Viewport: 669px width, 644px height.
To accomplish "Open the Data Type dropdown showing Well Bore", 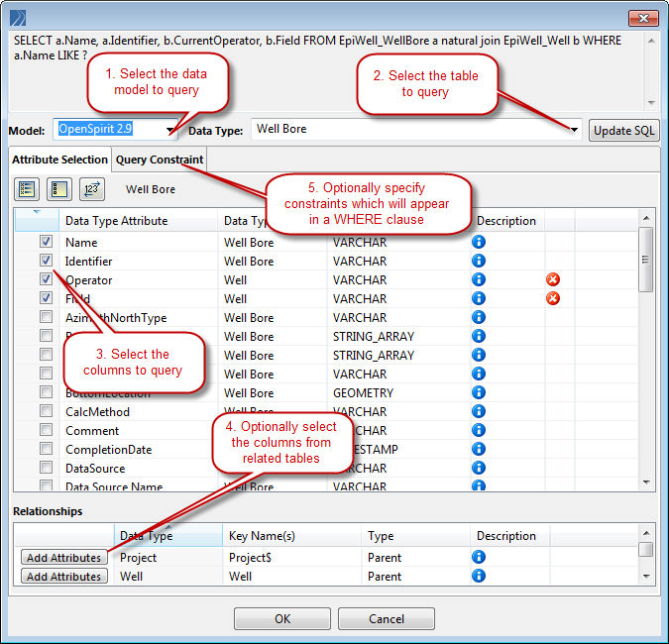I will coord(416,129).
